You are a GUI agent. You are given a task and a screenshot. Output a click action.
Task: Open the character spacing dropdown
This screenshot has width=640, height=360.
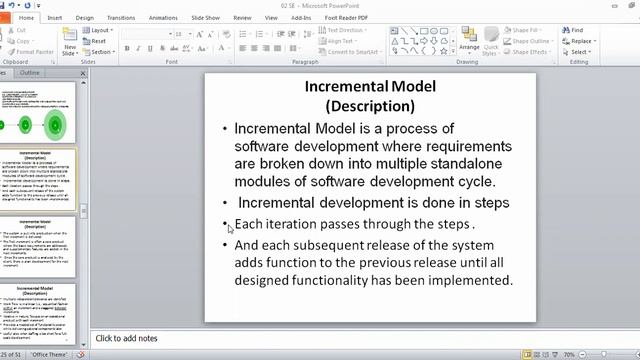187,49
